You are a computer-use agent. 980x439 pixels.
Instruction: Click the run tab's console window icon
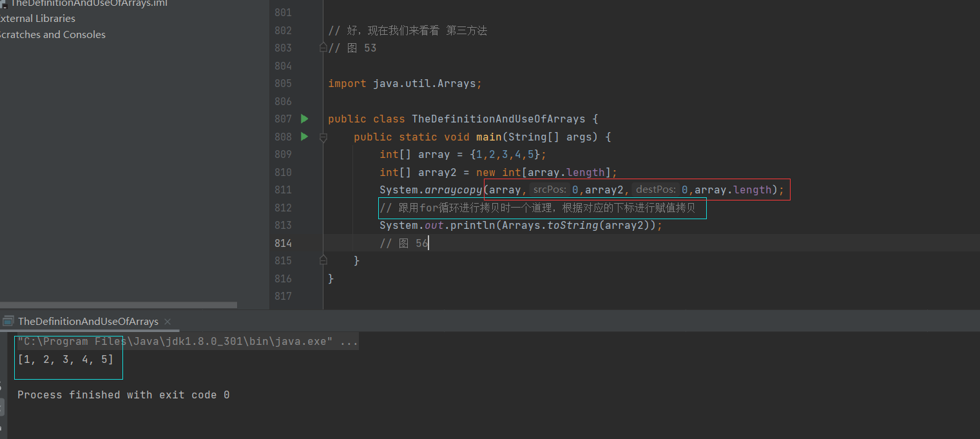8,321
